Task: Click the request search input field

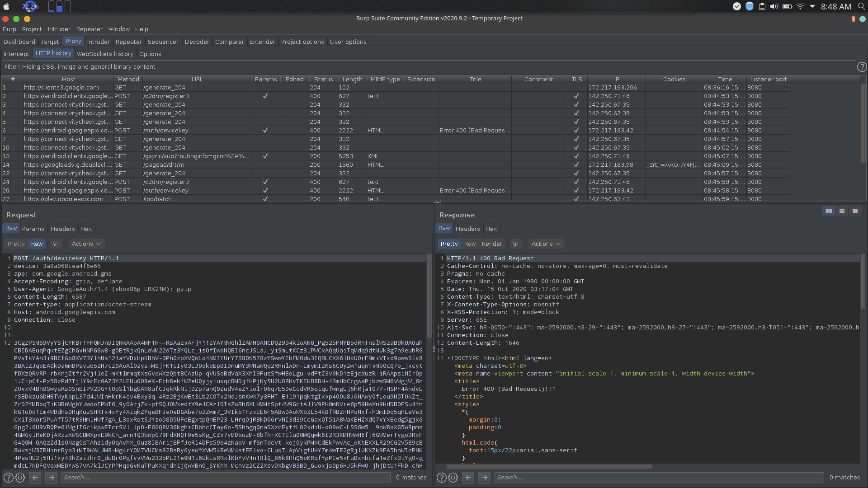Action: pyautogui.click(x=226, y=478)
